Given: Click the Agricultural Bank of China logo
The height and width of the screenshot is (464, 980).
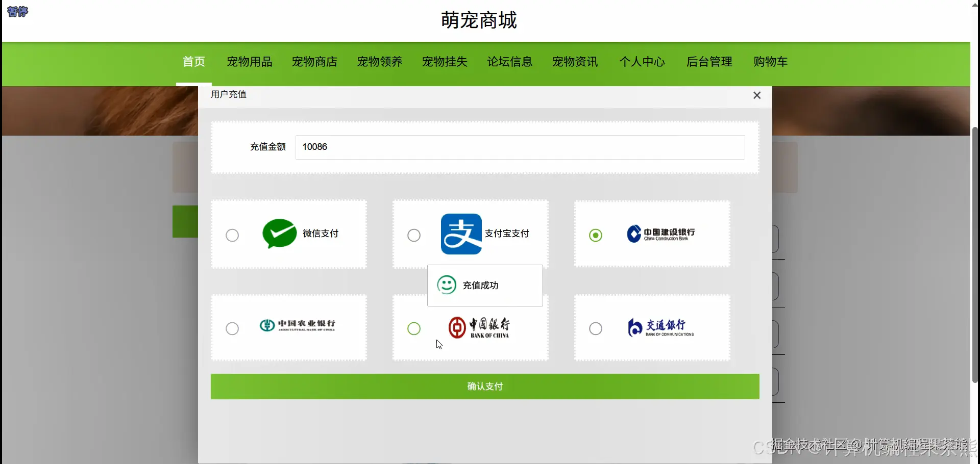Looking at the screenshot, I should coord(298,325).
